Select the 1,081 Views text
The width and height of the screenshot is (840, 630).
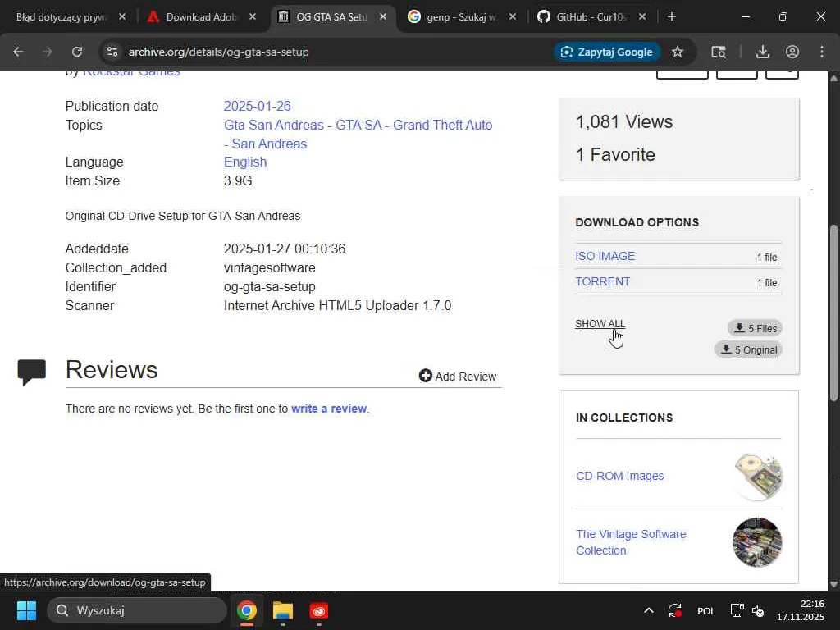click(x=624, y=122)
